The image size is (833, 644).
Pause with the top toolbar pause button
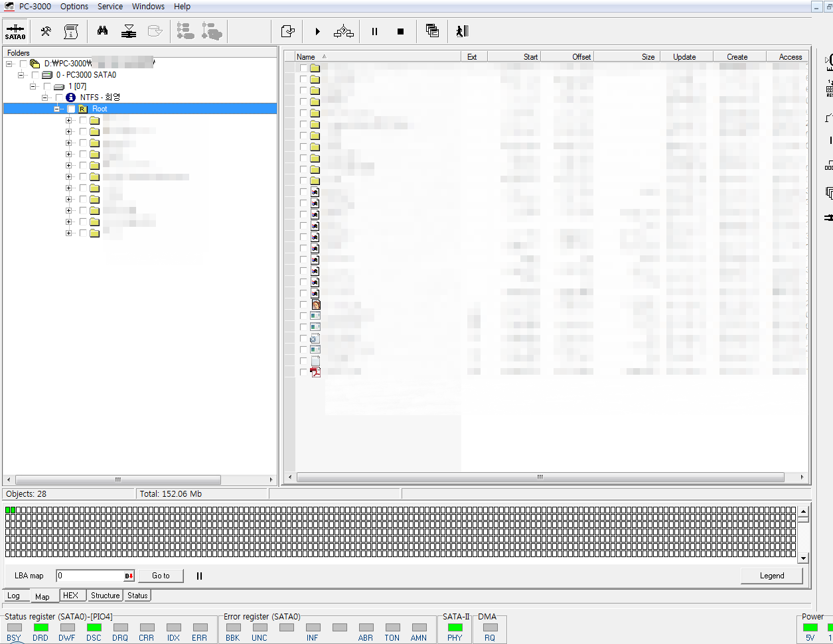pyautogui.click(x=374, y=31)
